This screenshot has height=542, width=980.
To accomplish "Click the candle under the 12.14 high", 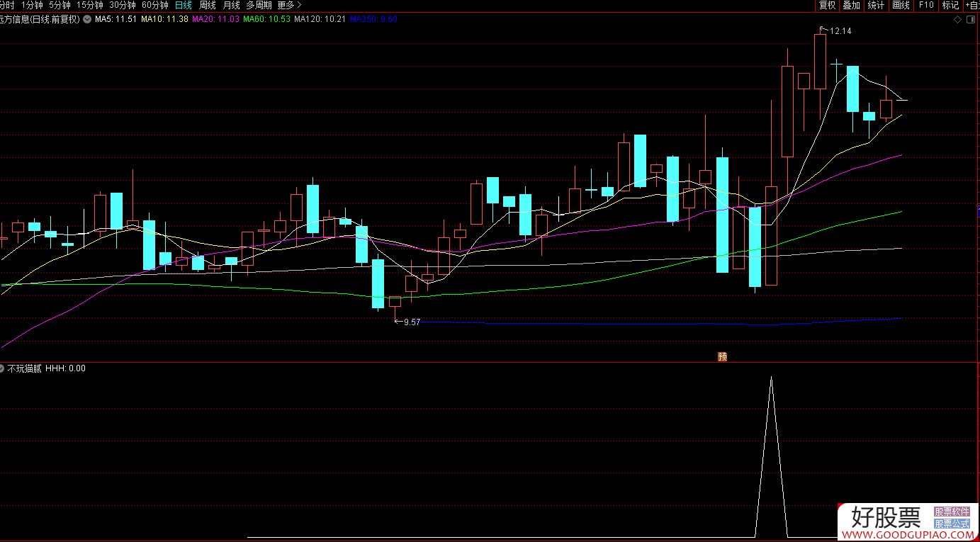I will 820,62.
